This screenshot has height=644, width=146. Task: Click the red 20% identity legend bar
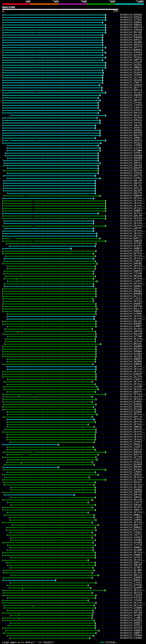pos(16,4)
